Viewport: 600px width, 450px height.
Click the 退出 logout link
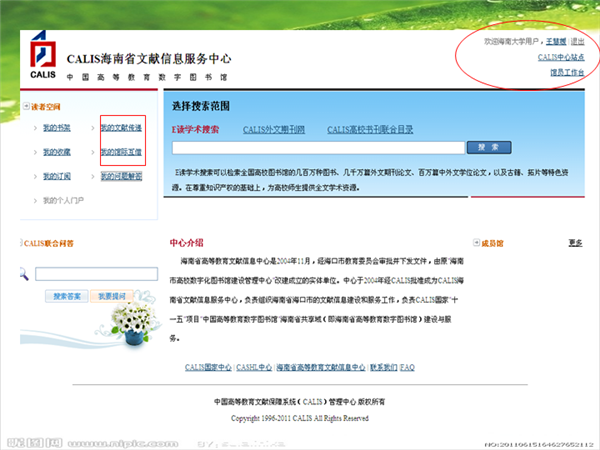tap(577, 41)
